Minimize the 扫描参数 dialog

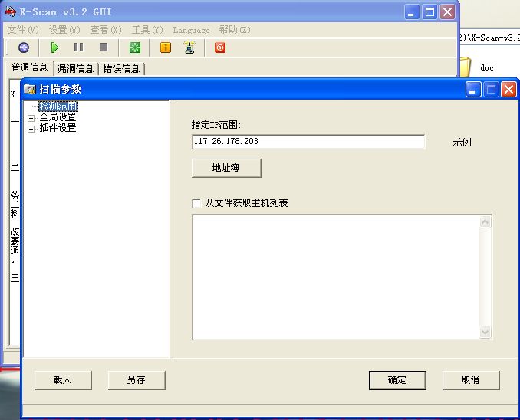[x=473, y=90]
